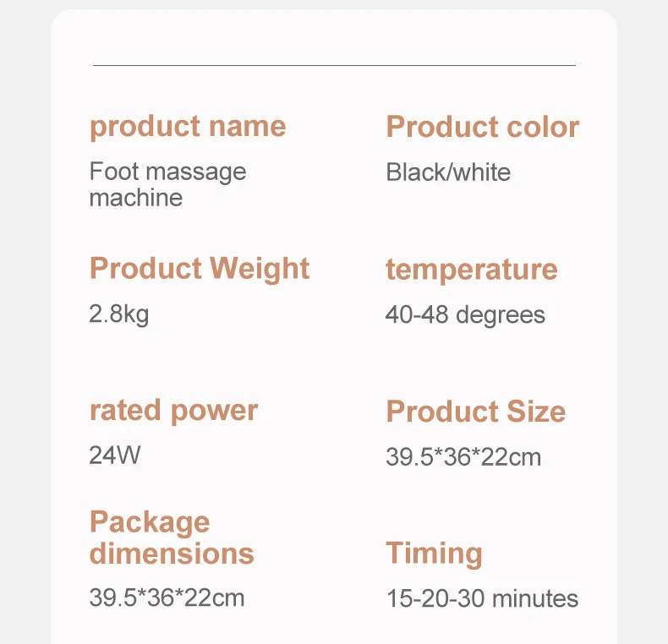668x644 pixels.
Task: Click the 'Product Size' heading
Action: 476,412
